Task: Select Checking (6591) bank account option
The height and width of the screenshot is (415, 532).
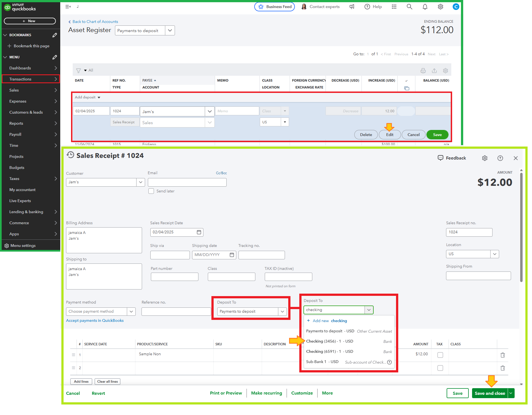Action: click(349, 352)
